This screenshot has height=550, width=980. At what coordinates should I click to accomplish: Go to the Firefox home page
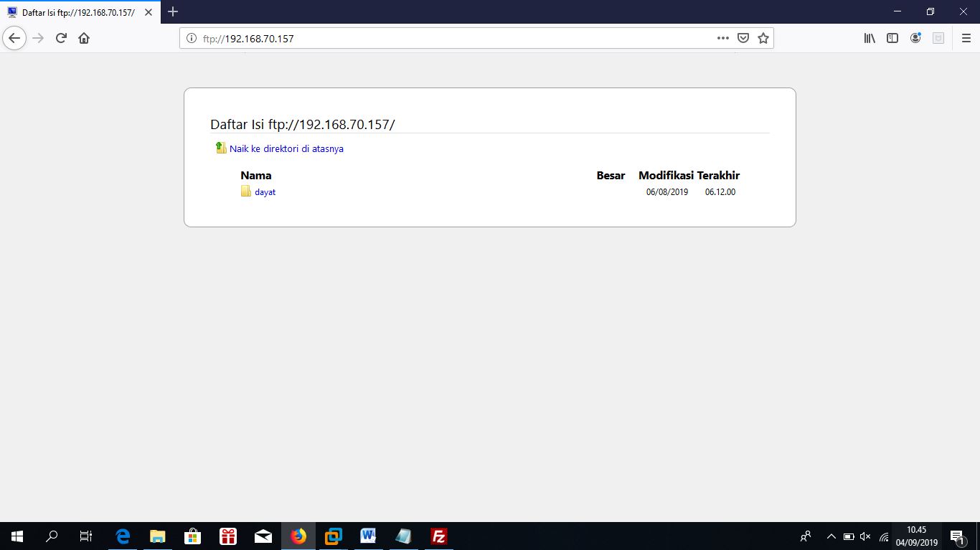click(x=83, y=38)
